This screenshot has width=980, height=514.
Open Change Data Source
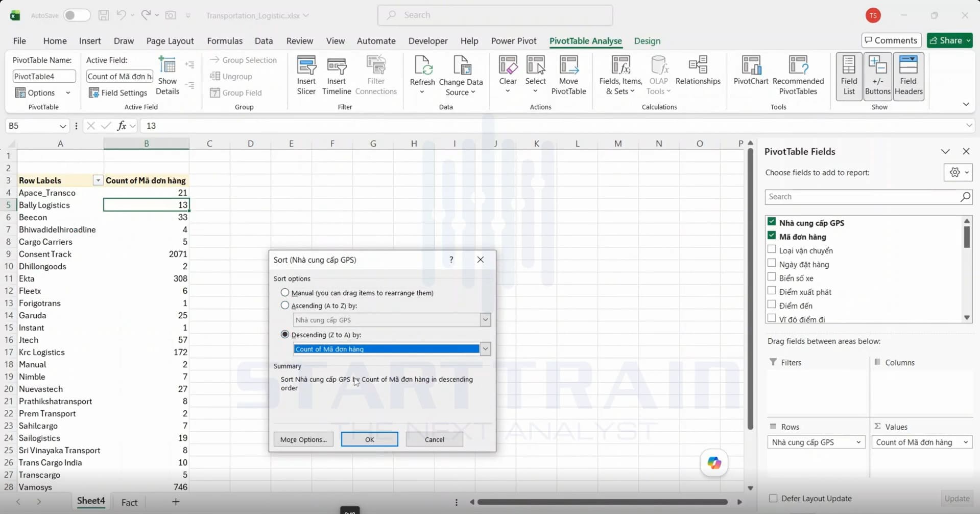pyautogui.click(x=460, y=76)
